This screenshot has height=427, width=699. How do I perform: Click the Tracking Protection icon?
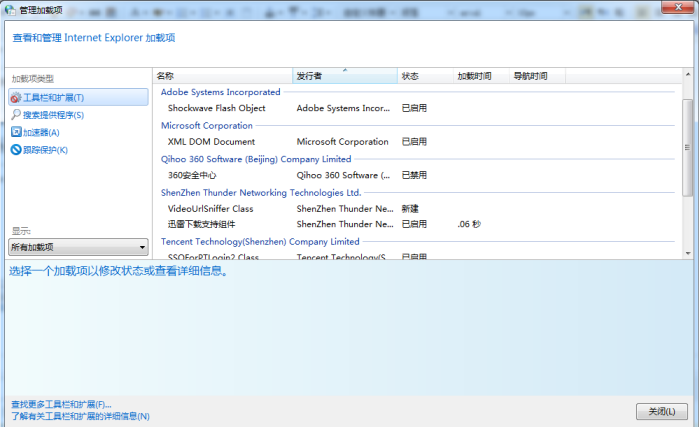click(x=15, y=150)
